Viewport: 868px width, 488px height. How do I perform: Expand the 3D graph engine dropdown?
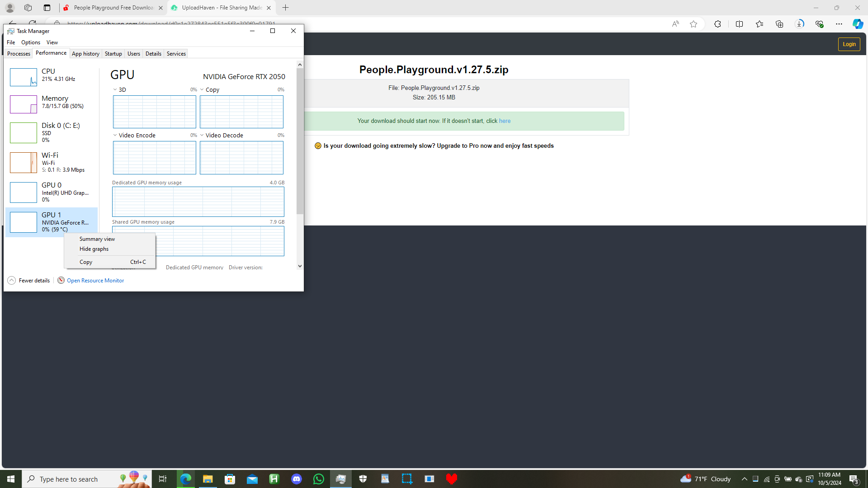tap(115, 89)
